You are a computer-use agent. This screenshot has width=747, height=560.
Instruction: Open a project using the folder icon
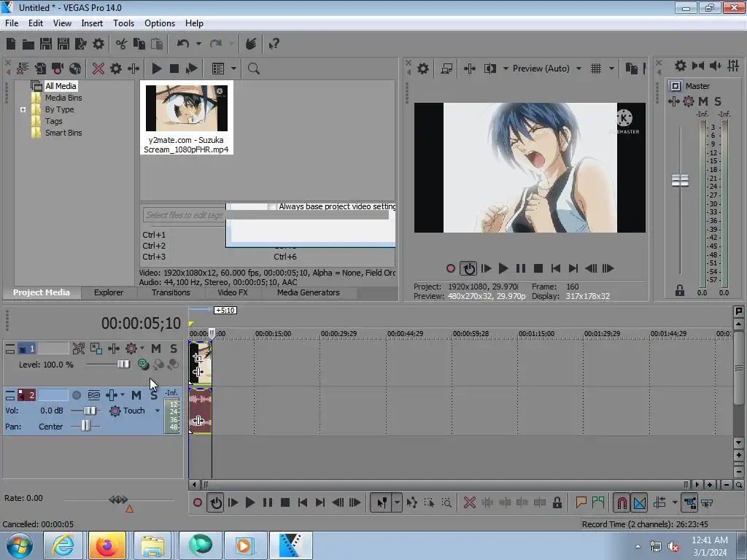[28, 44]
